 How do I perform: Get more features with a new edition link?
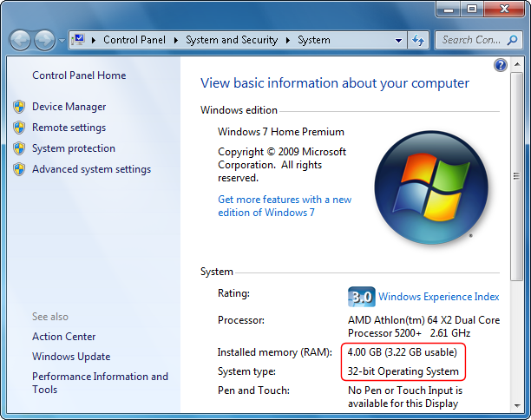[x=285, y=206]
